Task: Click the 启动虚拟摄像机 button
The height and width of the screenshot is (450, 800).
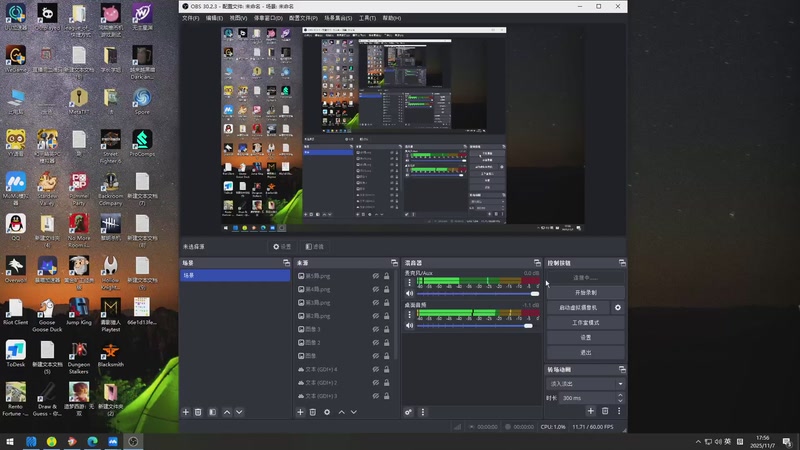Action: coord(578,308)
